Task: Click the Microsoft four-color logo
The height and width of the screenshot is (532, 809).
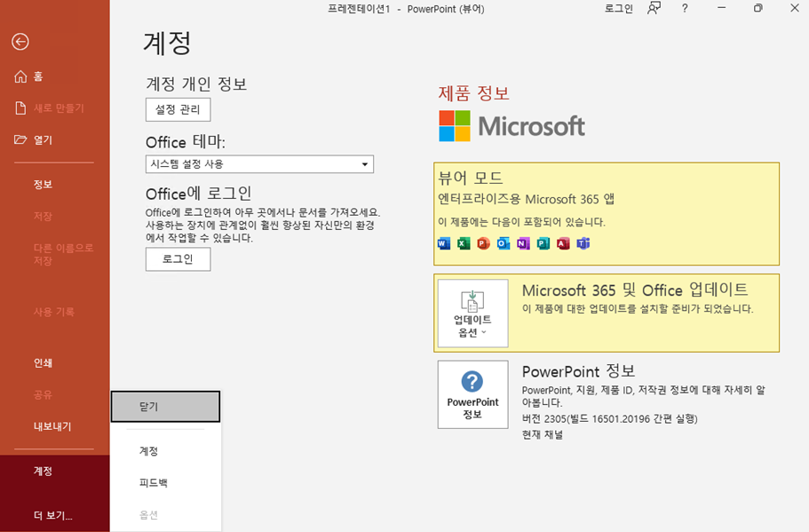Action: (455, 126)
